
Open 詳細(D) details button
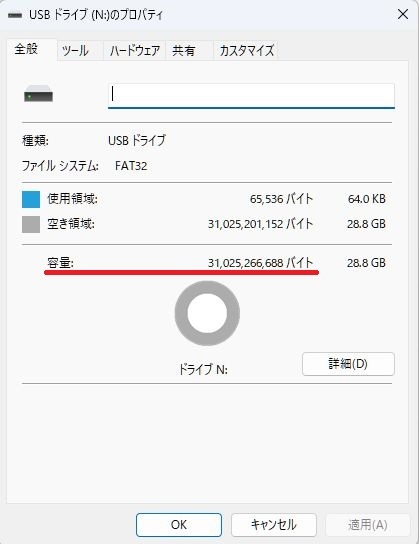348,364
